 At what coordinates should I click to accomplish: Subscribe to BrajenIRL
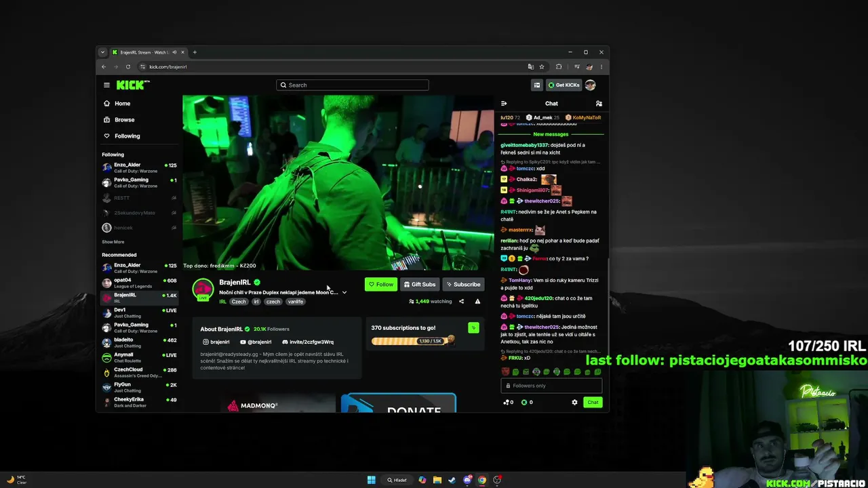[463, 285]
